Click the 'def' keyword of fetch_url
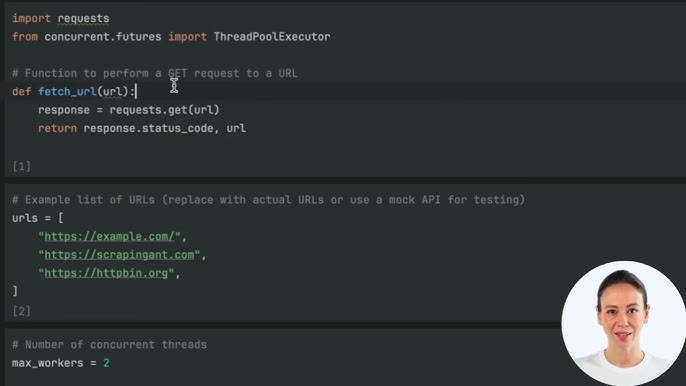 point(21,92)
